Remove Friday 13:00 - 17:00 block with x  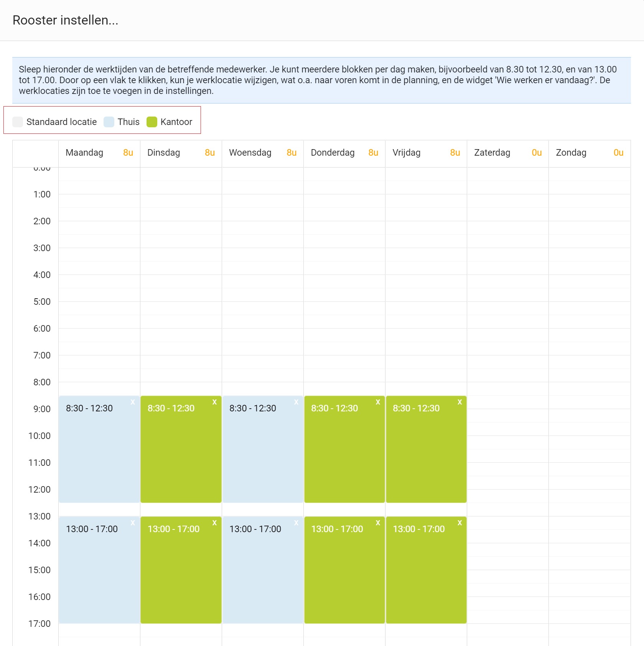(x=460, y=523)
